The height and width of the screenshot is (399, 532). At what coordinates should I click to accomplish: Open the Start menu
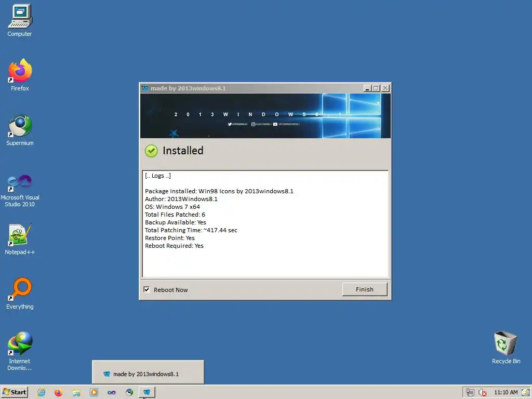[15, 392]
